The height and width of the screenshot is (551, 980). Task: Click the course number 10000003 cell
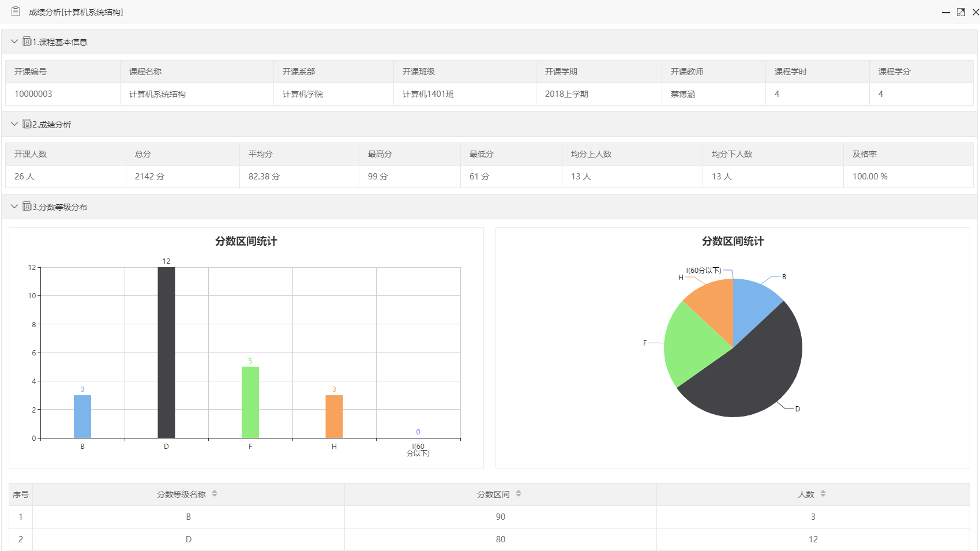[63, 94]
